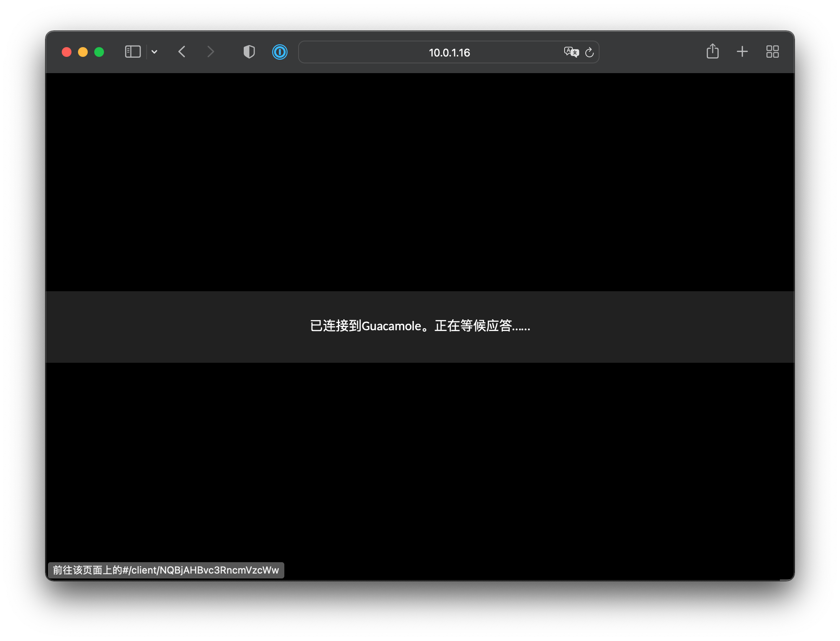Viewport: 840px width, 641px height.
Task: Open the tab group dropdown chevron
Action: tap(154, 52)
